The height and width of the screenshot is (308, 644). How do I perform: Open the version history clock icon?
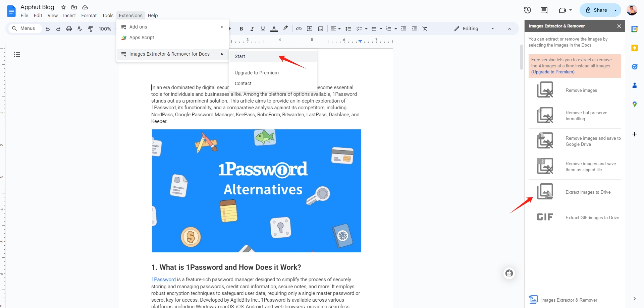point(528,10)
